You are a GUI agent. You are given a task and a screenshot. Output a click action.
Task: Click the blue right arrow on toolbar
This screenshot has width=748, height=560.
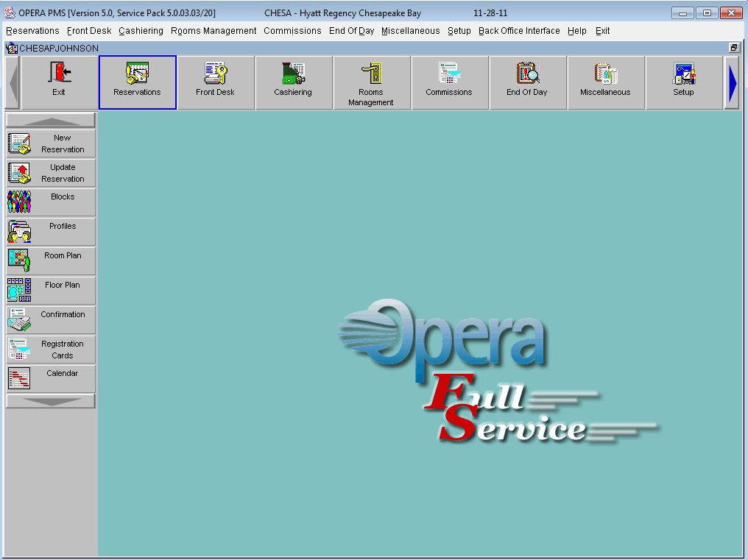click(x=732, y=82)
